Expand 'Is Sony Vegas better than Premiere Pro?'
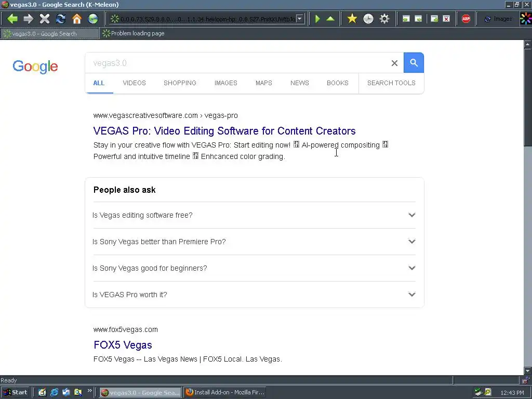 coord(254,242)
